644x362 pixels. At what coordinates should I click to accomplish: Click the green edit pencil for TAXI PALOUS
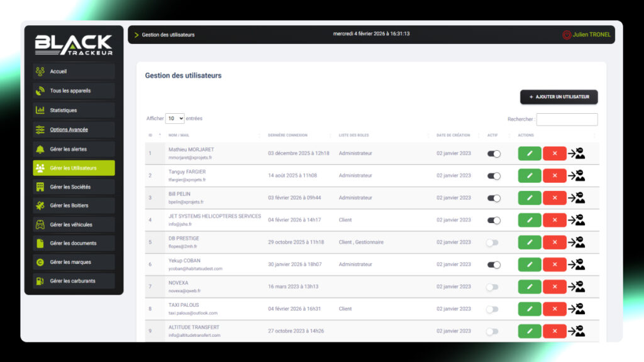click(530, 309)
